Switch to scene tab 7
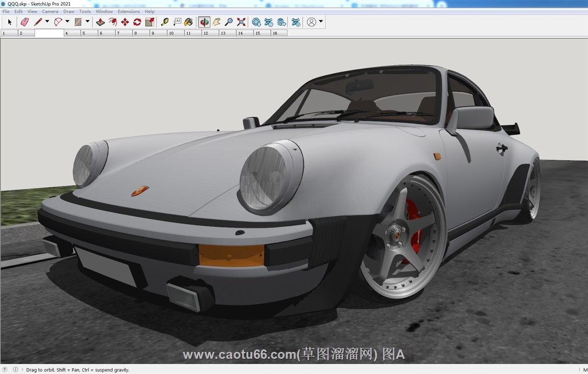Screen dimensions: 588x374 (x=123, y=33)
